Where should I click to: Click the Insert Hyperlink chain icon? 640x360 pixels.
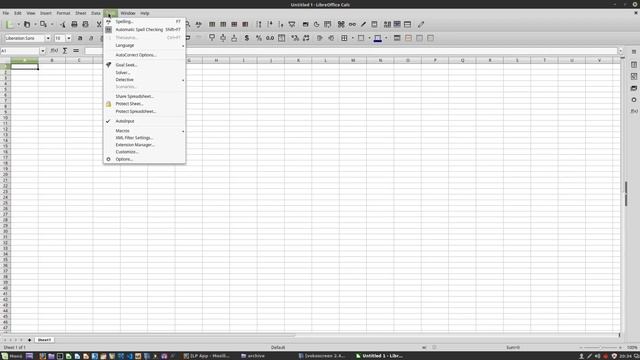coord(352,24)
